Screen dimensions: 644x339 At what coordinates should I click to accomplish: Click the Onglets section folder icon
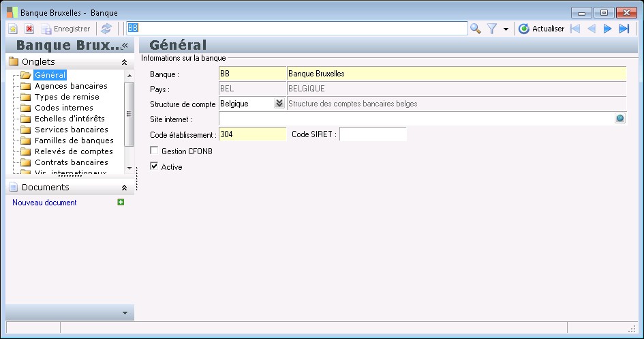pos(14,61)
